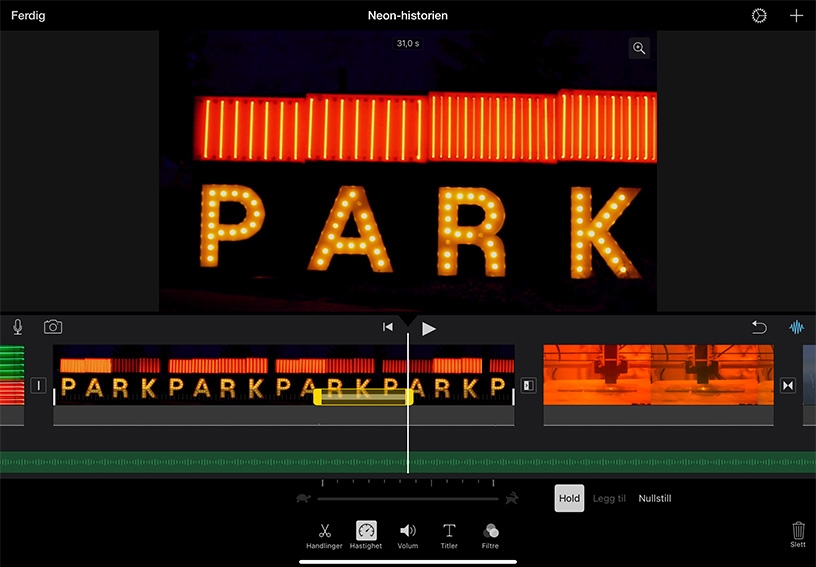Tap the Hold freeze-frame button
This screenshot has height=567, width=816.
tap(569, 498)
